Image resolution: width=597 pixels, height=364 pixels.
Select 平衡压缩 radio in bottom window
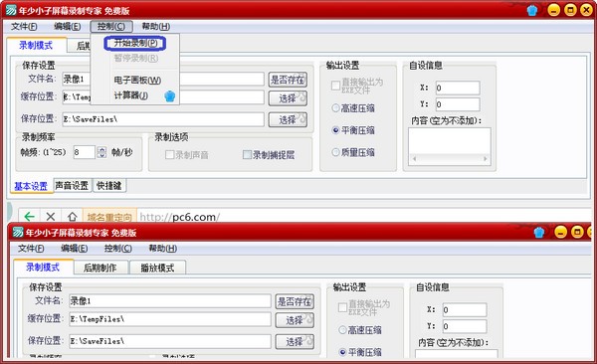342,352
